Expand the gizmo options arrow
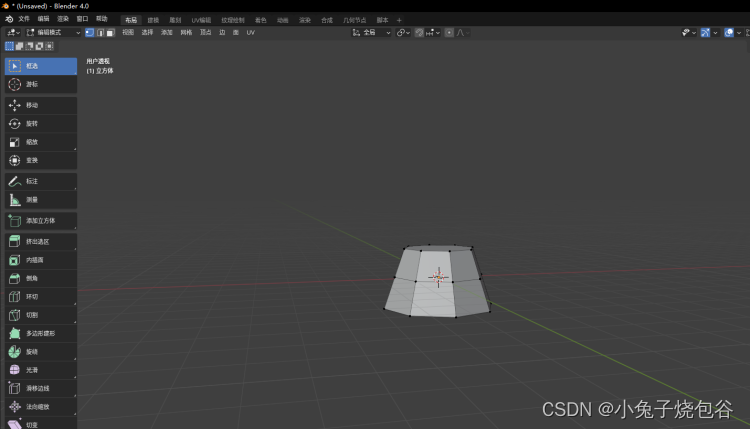This screenshot has height=429, width=750. (x=715, y=33)
